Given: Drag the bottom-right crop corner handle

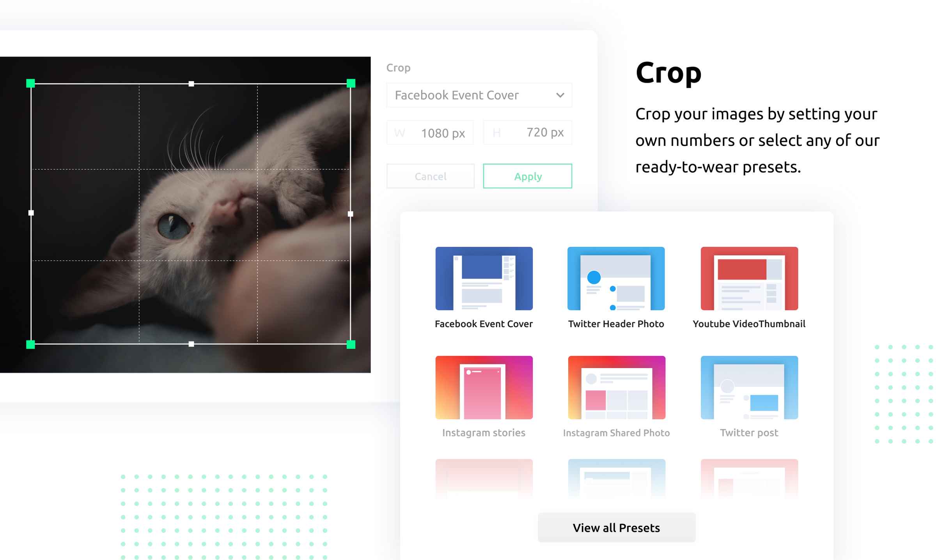Looking at the screenshot, I should point(352,344).
